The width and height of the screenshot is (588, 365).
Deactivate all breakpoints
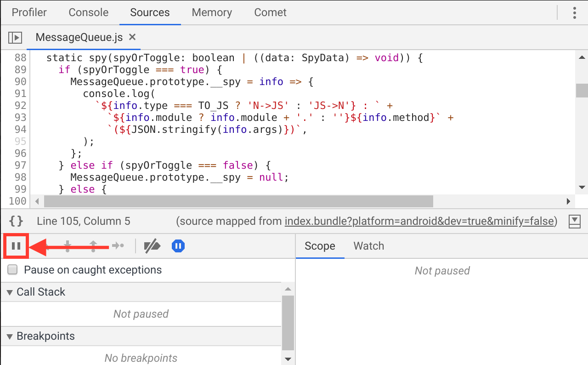[152, 246]
